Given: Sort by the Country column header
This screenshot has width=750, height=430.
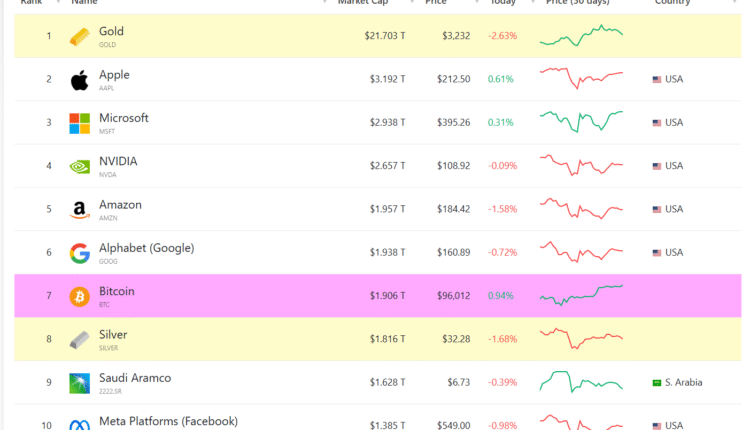Looking at the screenshot, I should point(672,3).
